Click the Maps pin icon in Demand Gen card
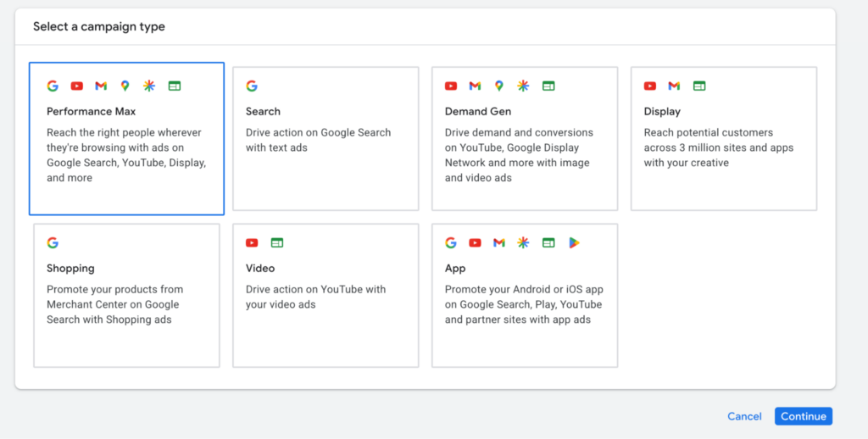Viewport: 868px width, 439px height. (499, 86)
